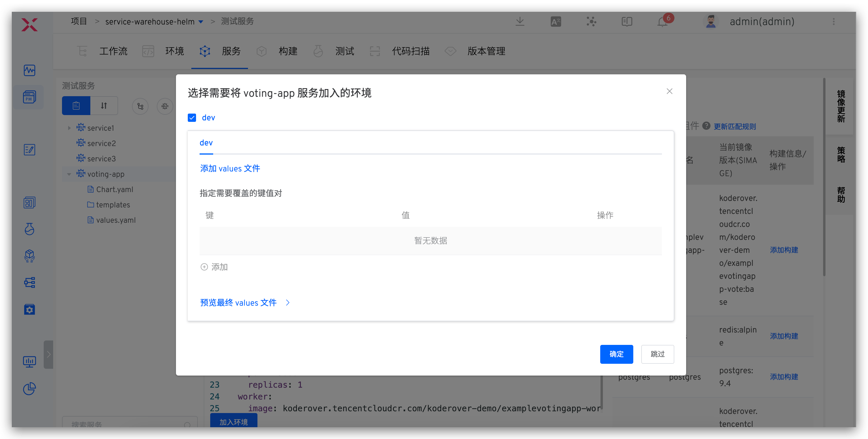
Task: Open the test flask sidebar icon
Action: [x=30, y=229]
